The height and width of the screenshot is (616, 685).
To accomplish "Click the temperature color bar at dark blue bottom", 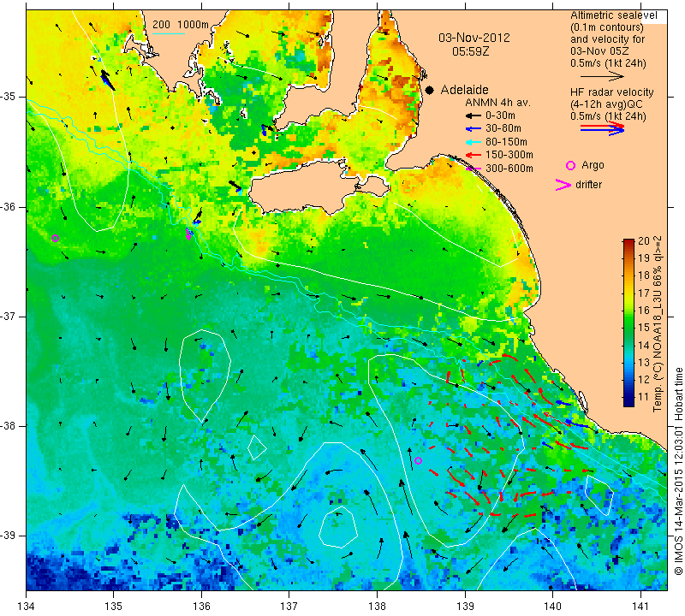I will click(x=628, y=401).
